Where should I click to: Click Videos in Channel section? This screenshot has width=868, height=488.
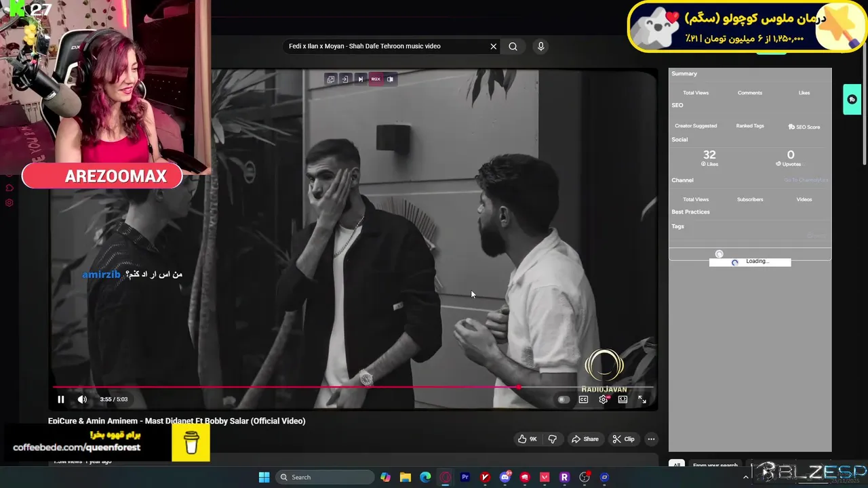[804, 199]
